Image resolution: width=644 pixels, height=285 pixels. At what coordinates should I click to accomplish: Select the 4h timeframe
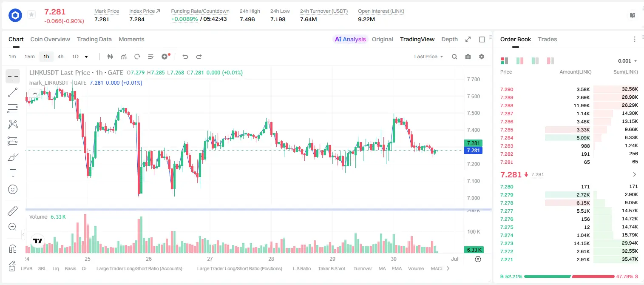[60, 57]
